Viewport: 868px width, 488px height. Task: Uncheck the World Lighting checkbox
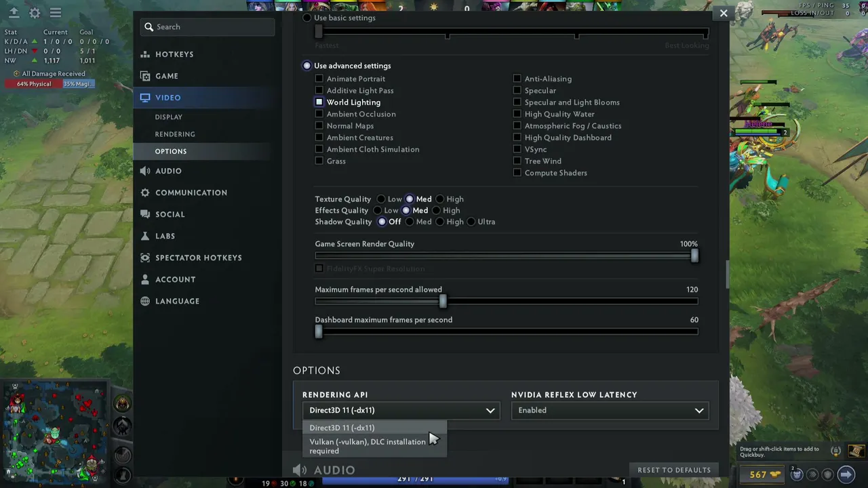click(319, 102)
